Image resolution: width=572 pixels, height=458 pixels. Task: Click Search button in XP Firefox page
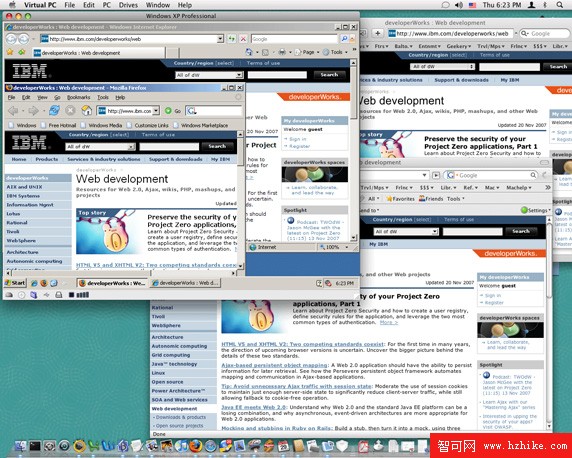[x=217, y=146]
